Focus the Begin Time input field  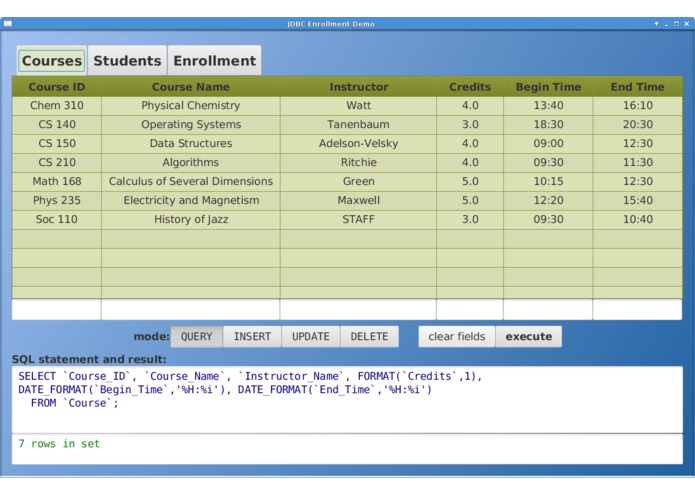point(548,309)
